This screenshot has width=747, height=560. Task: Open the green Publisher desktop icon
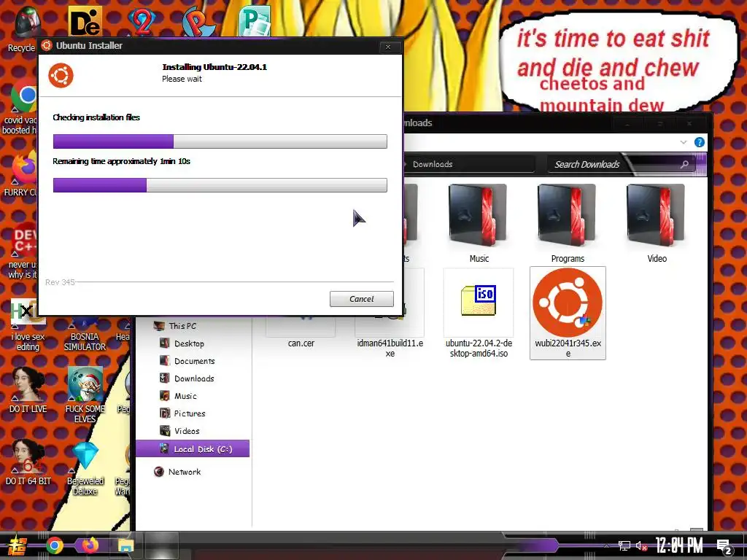[255, 21]
